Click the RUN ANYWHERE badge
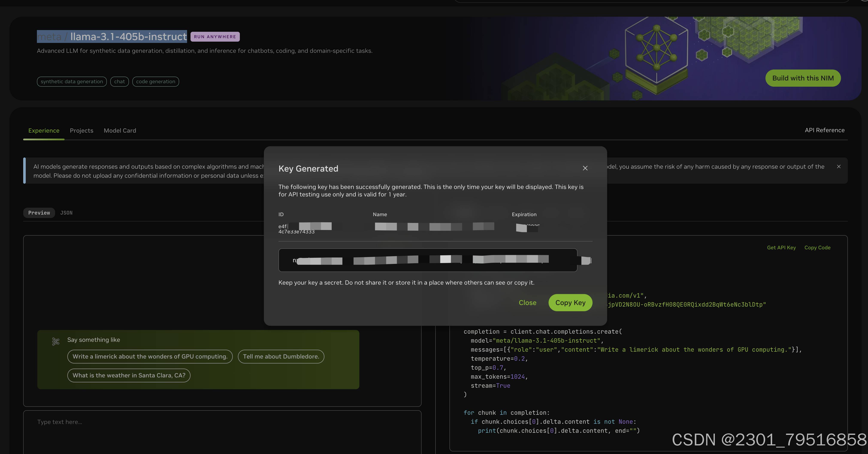 point(215,37)
